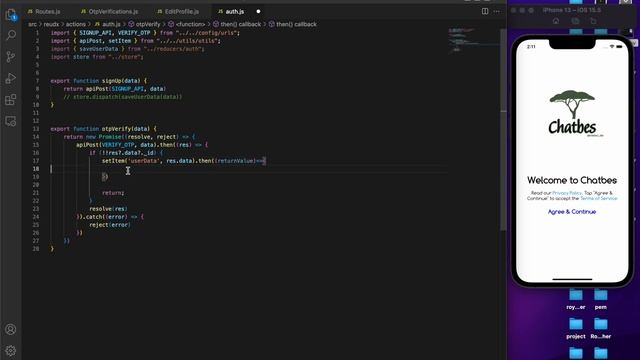Click the simulator Screenshot camera icon

pos(575,21)
